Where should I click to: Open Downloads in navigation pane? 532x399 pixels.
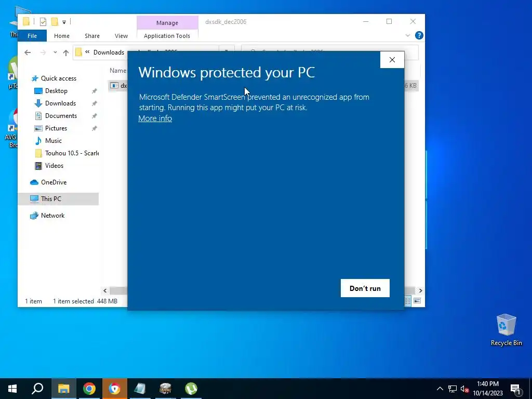(60, 103)
